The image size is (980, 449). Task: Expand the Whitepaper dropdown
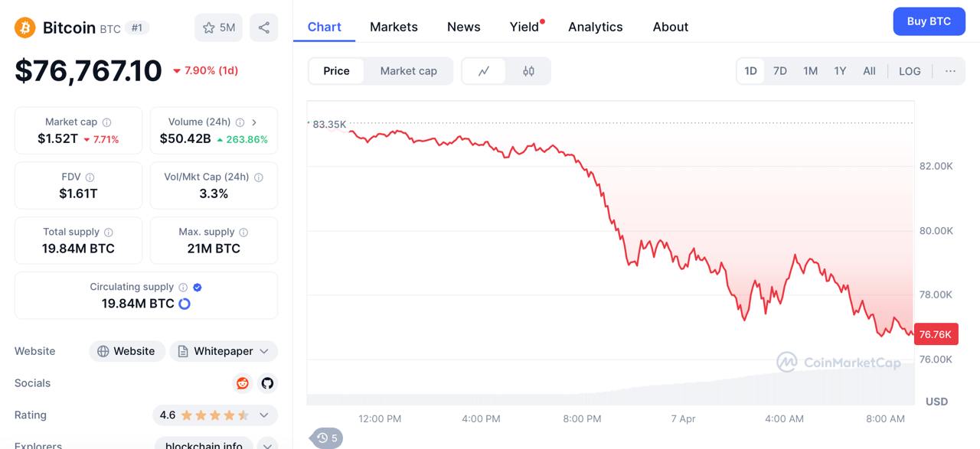click(224, 351)
